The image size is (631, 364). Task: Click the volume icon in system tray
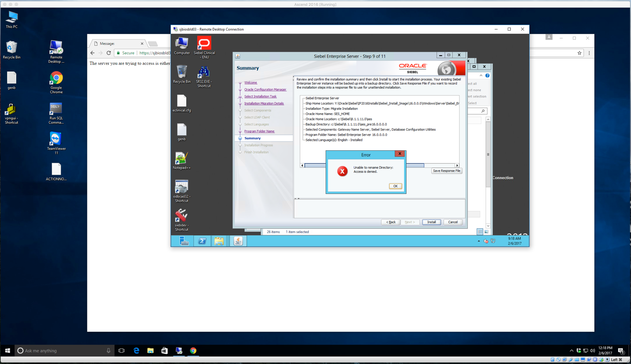[x=592, y=351]
